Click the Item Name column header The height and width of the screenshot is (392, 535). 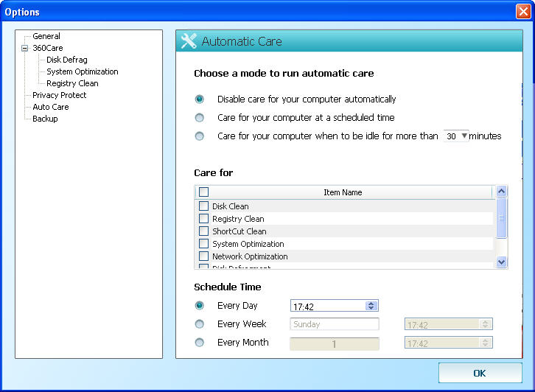[343, 192]
